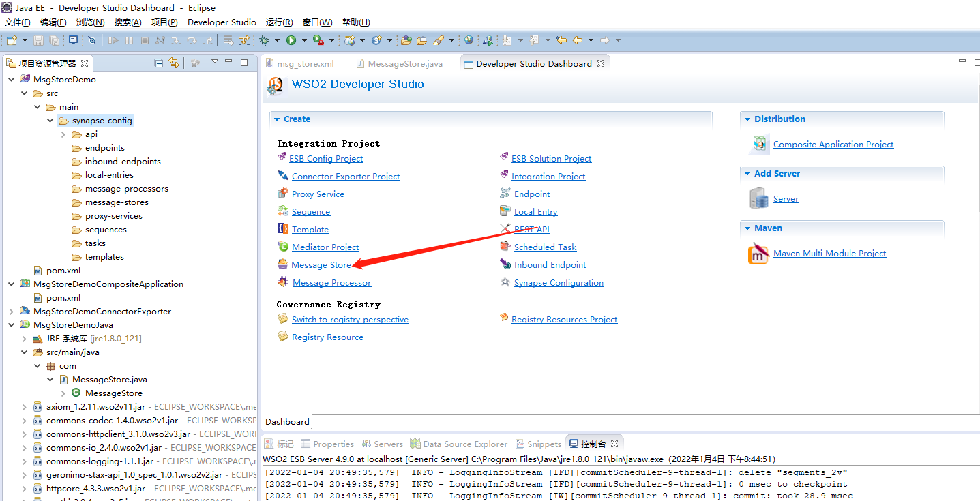The height and width of the screenshot is (501, 980).
Task: Open the Debug button dropdown arrow
Action: (277, 40)
